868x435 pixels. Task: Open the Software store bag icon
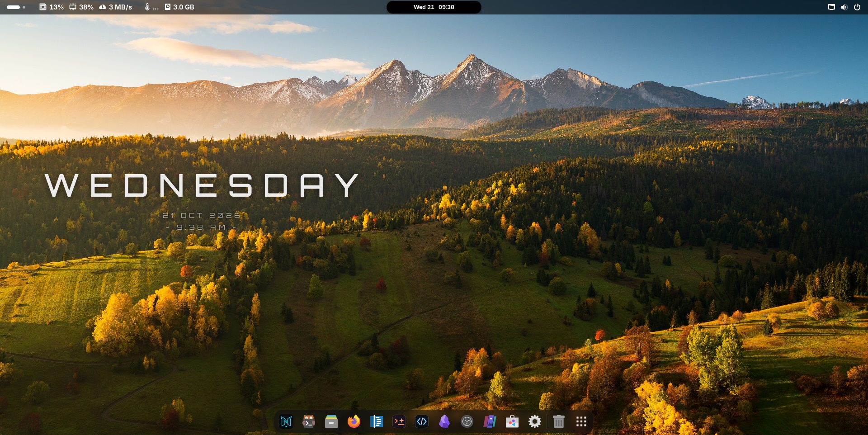tap(512, 421)
